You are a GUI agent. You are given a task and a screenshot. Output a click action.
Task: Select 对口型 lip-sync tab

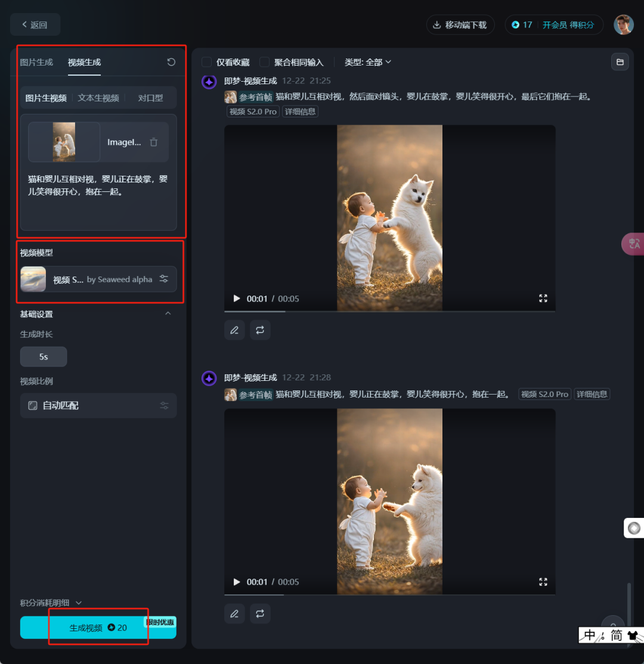150,98
